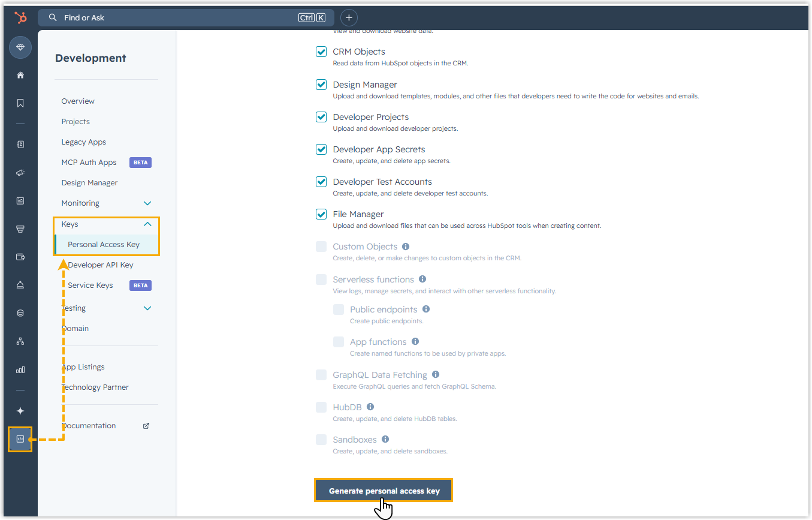
Task: Uncheck the Developer Test Accounts checkbox
Action: pos(321,182)
